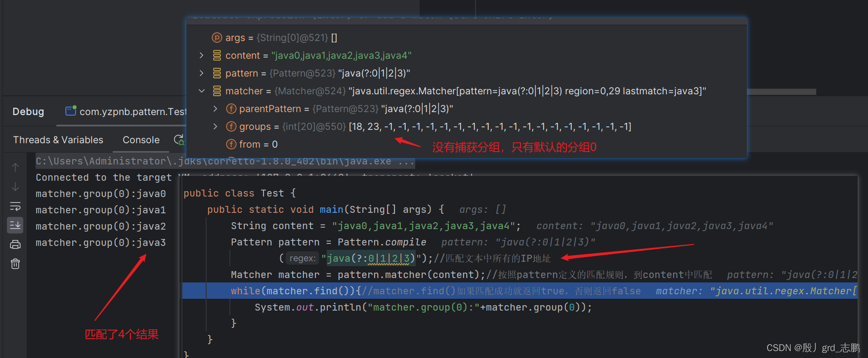Clear console with trash icon
The width and height of the screenshot is (868, 358).
click(x=15, y=264)
